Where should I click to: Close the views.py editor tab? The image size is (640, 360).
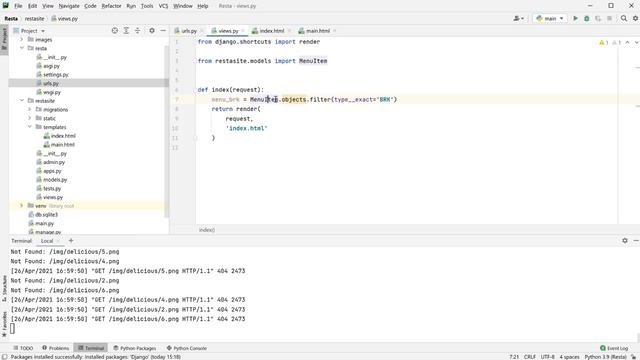click(243, 31)
